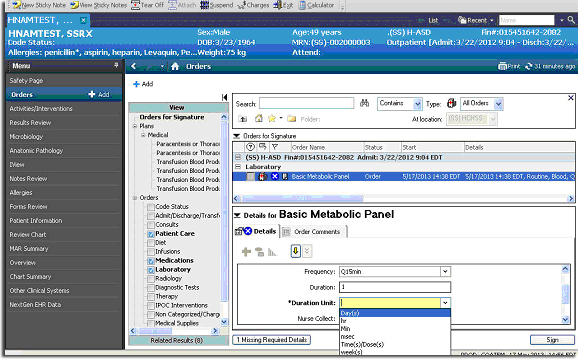This screenshot has height=360, width=578.
Task: Open View Sticky Notes
Action: click(x=98, y=5)
